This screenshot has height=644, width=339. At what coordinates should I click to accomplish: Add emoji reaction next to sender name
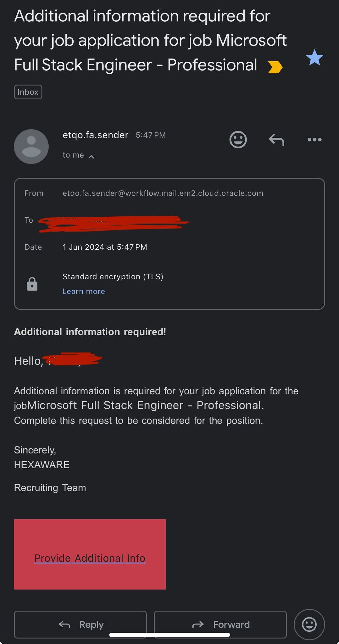click(238, 140)
